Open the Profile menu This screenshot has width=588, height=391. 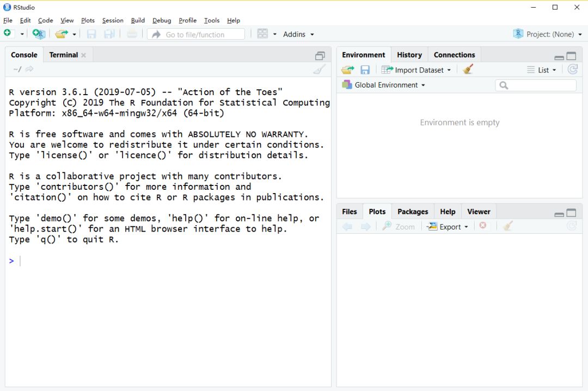[x=187, y=20]
